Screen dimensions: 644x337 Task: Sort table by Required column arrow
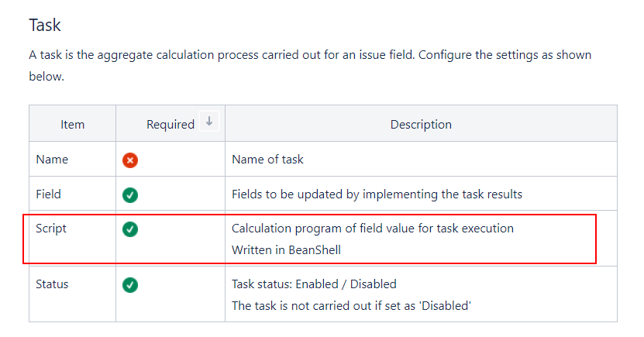coord(209,122)
